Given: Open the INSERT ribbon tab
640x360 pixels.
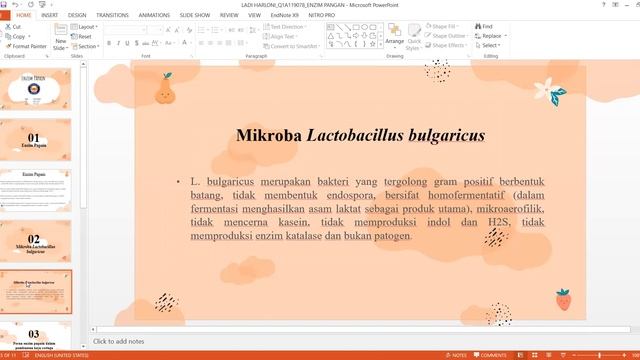Looking at the screenshot, I should [49, 15].
